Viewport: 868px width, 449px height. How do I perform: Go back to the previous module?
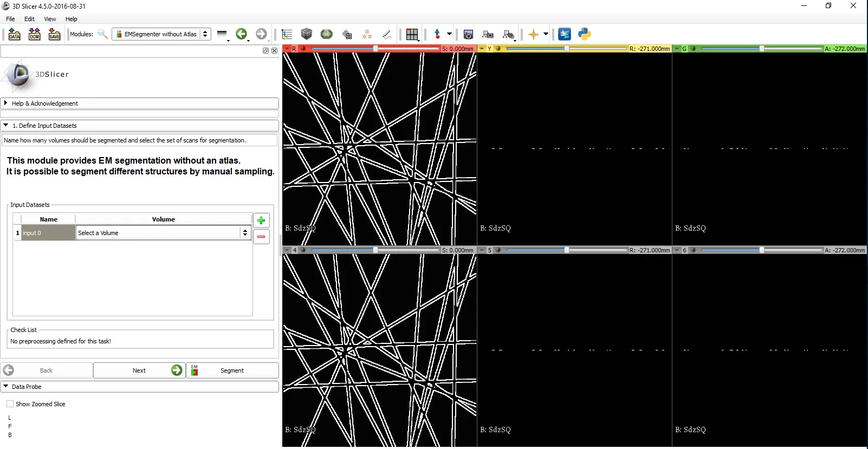241,34
